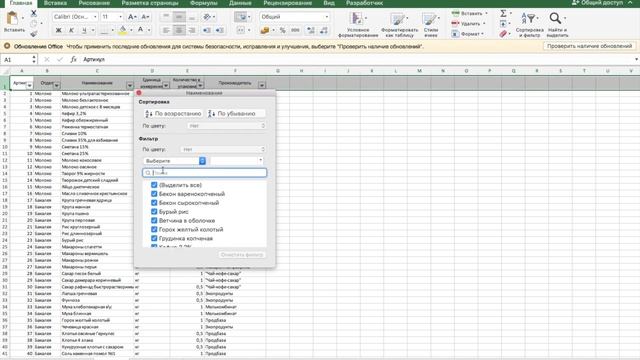Open filter arrow on Наименование column
Image resolution: width=640 pixels, height=360 pixels.
tap(130, 85)
